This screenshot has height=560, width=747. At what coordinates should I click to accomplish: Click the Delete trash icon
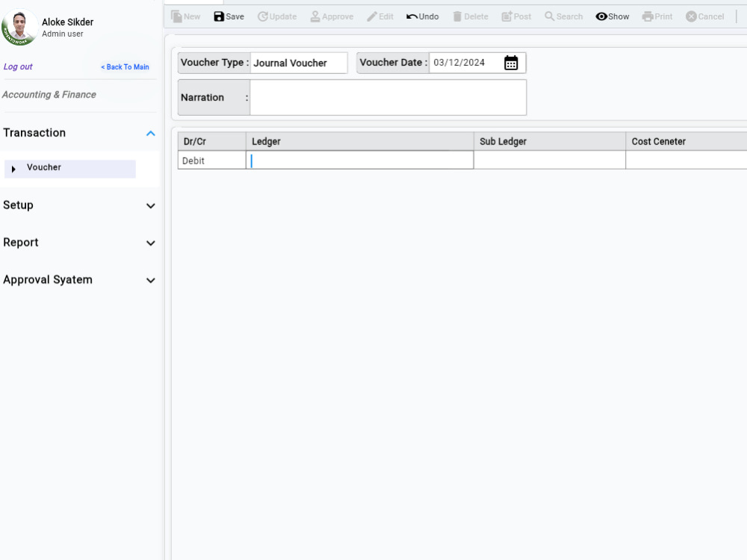pos(457,16)
